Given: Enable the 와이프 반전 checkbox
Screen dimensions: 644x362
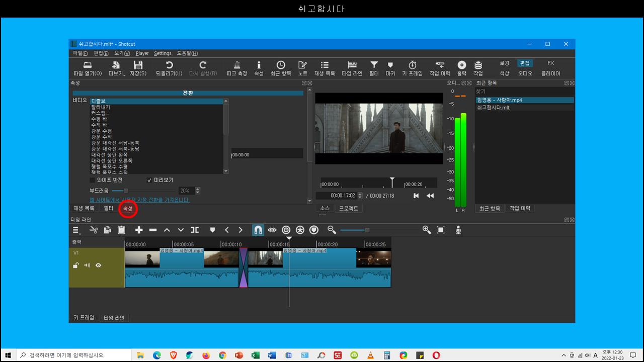Looking at the screenshot, I should [x=93, y=180].
